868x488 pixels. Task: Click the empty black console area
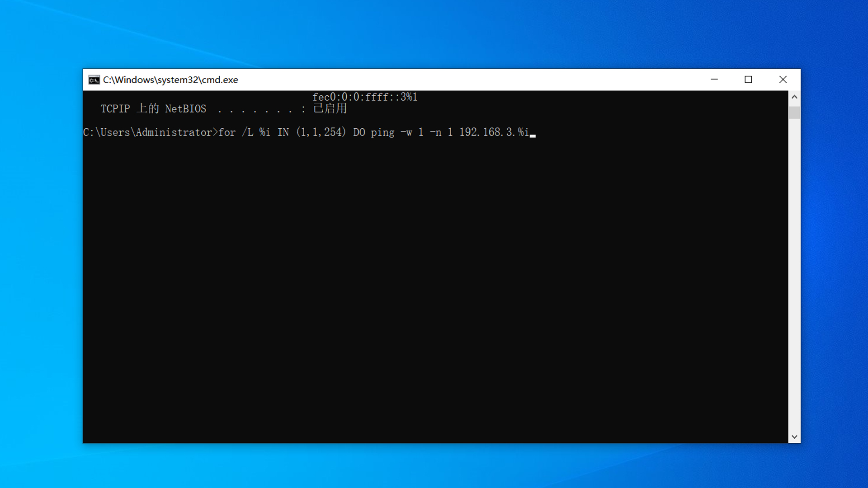434,289
